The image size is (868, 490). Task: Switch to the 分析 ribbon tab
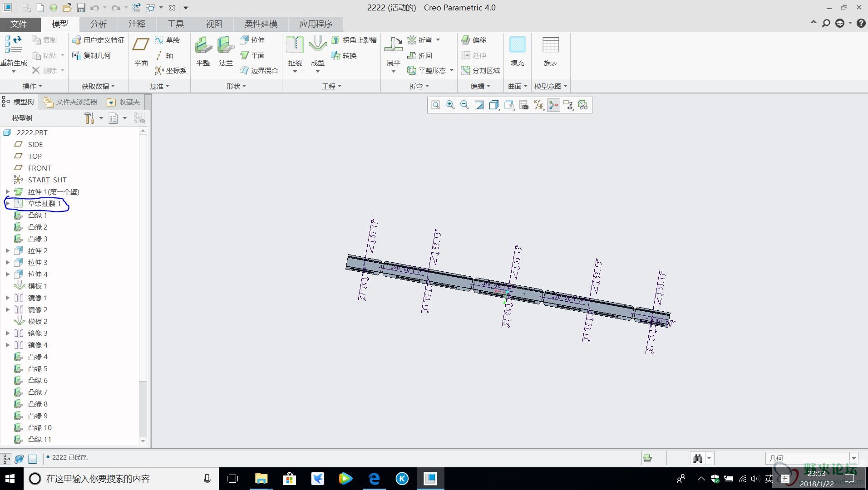point(98,24)
